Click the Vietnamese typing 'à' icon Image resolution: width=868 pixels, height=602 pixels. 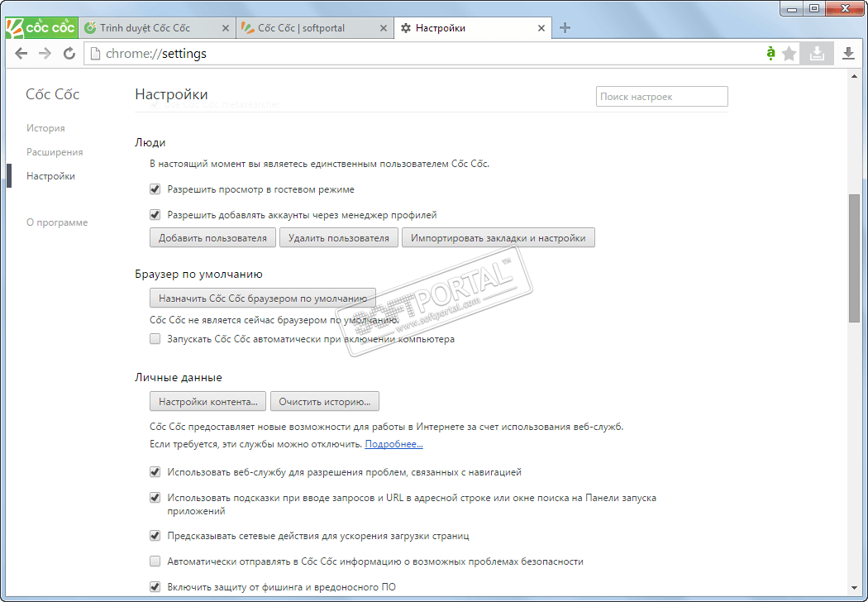tap(770, 53)
